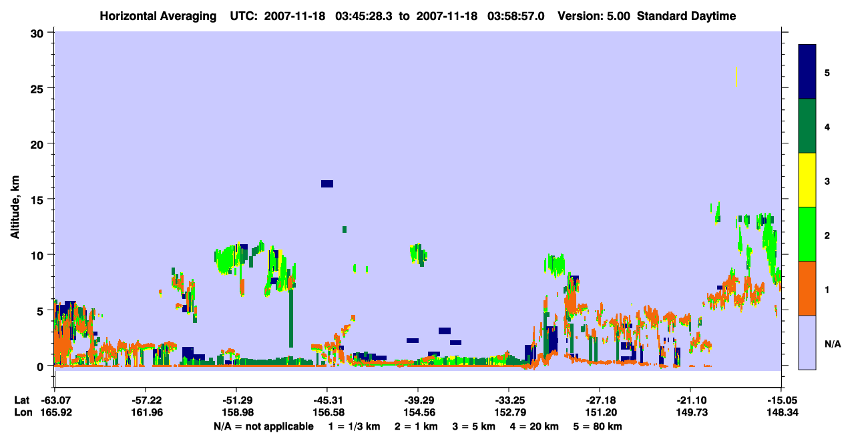Click the lavender N/A colorbar segment
This screenshot has height=445, width=868.
tap(807, 342)
